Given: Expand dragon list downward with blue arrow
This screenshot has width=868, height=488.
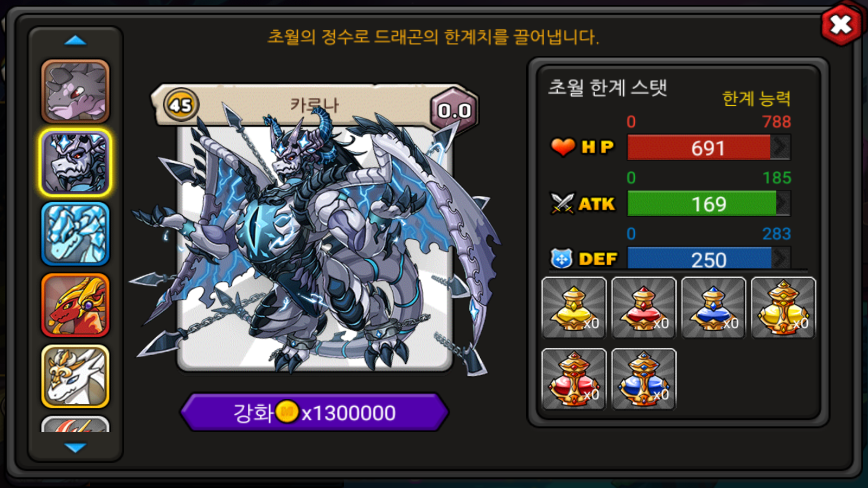Looking at the screenshot, I should (75, 447).
